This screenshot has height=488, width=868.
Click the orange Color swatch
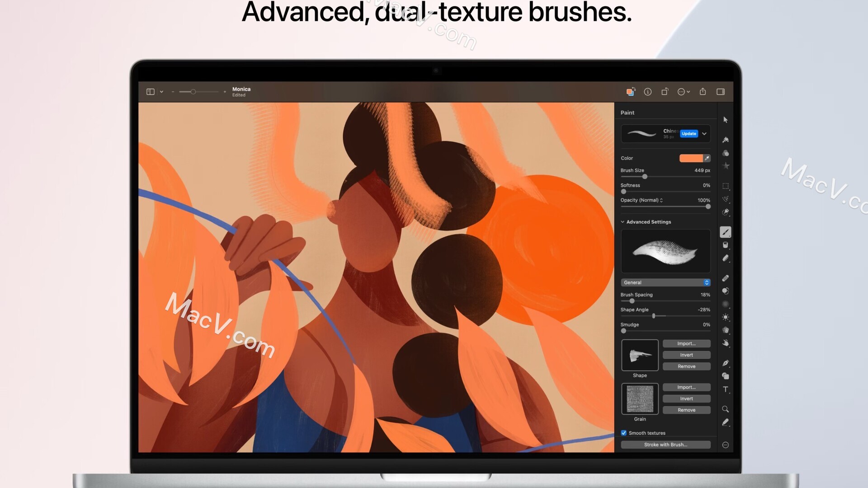691,158
